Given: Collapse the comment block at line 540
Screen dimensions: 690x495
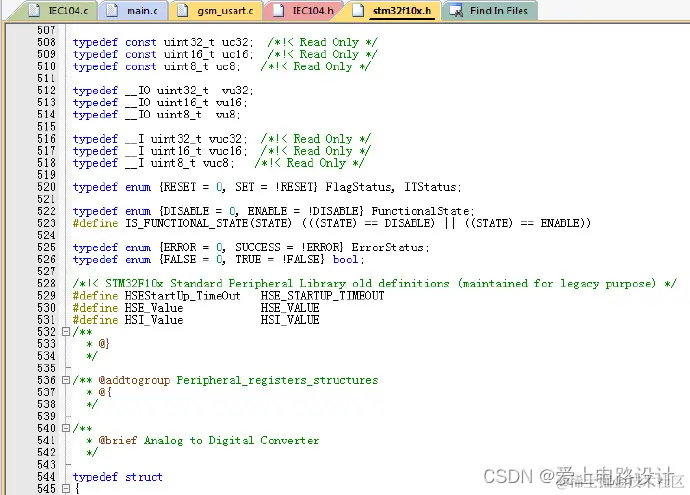Looking at the screenshot, I should [x=66, y=428].
